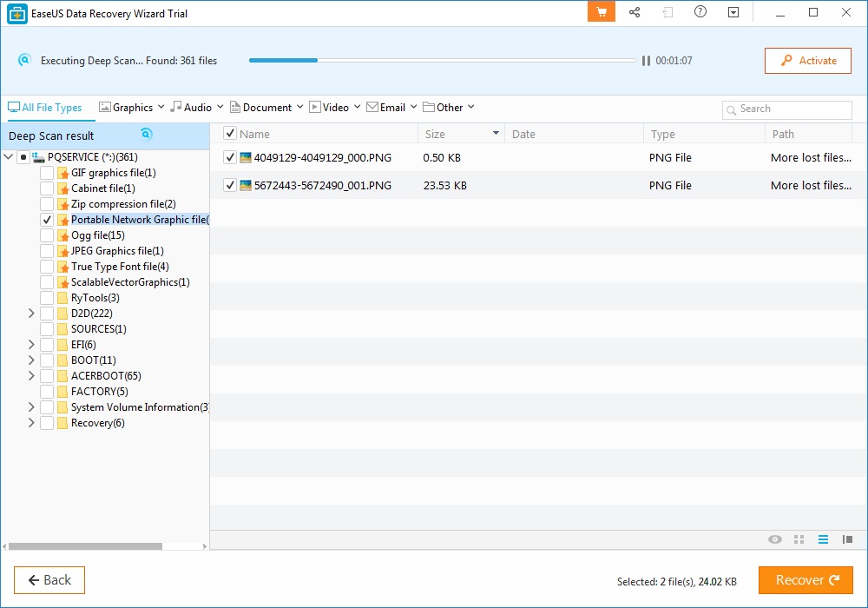Switch to the All File Types tab
The width and height of the screenshot is (868, 608).
click(x=49, y=107)
